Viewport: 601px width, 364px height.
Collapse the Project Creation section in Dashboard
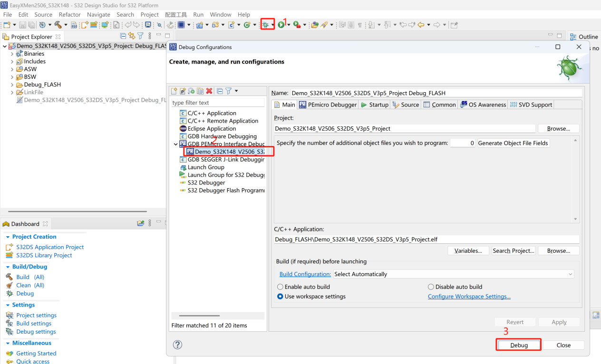[8, 237]
